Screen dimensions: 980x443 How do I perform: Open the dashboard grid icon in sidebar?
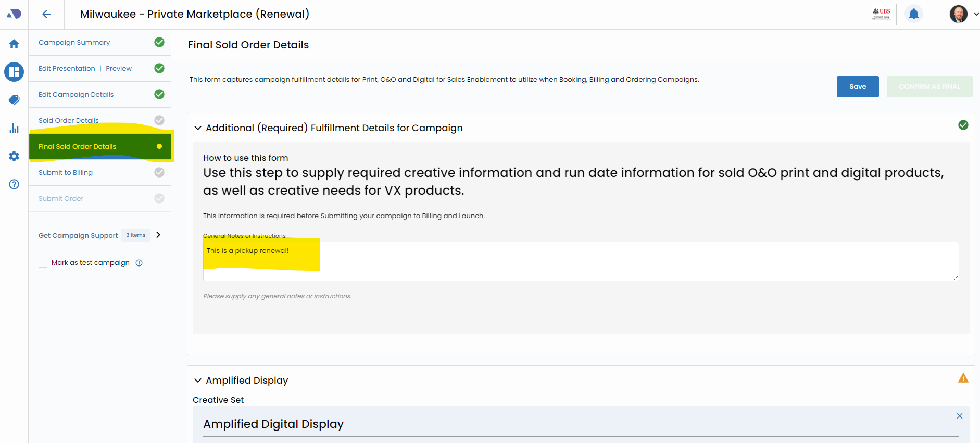(x=14, y=72)
